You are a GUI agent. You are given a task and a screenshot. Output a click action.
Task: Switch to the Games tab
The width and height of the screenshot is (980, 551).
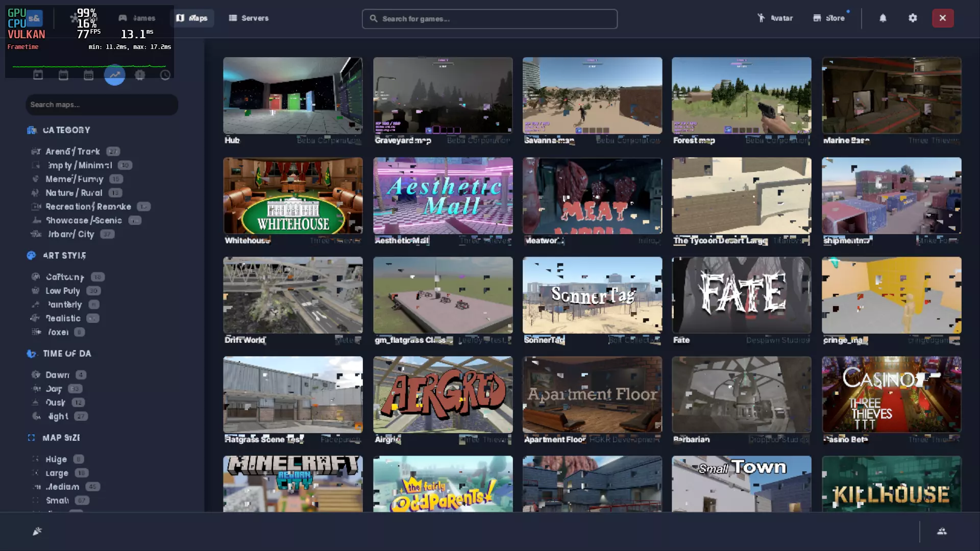pyautogui.click(x=137, y=18)
